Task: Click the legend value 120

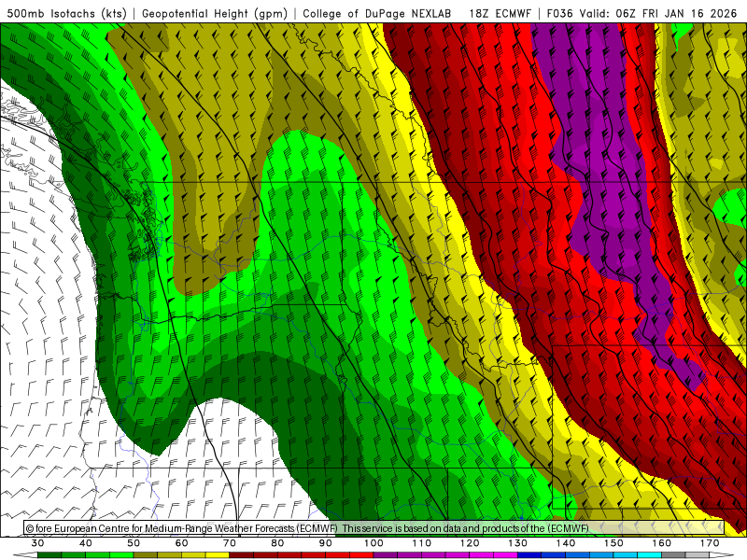Action: pos(470,543)
